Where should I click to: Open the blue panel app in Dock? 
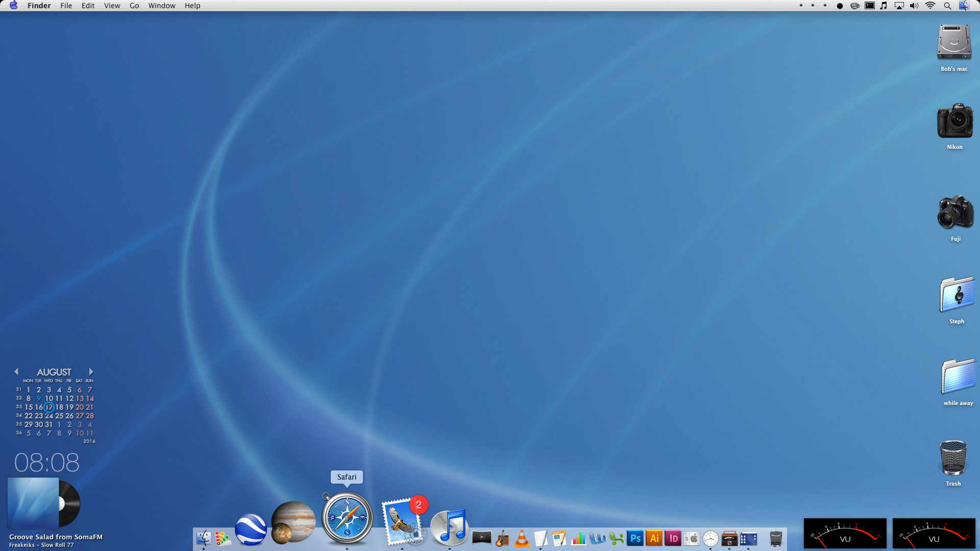(748, 538)
